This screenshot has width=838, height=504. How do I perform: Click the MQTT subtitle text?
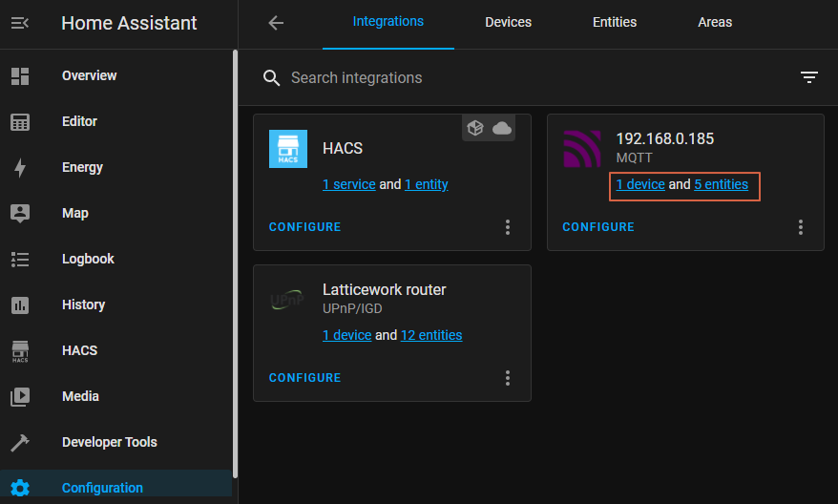[x=634, y=158]
